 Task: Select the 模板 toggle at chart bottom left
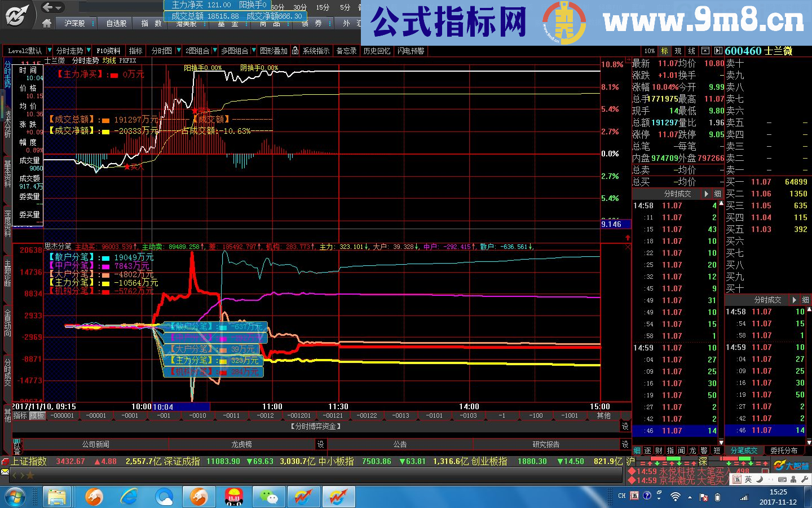point(37,415)
